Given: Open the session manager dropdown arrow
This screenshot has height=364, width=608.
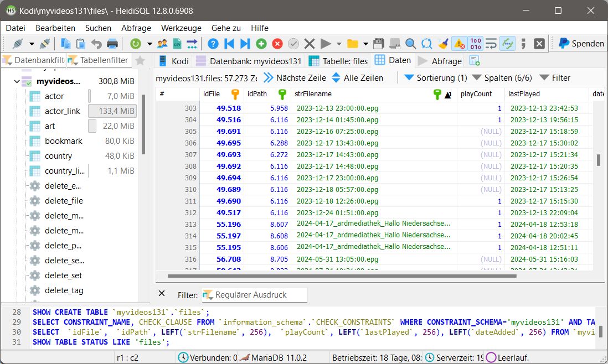Looking at the screenshot, I should pyautogui.click(x=32, y=44).
